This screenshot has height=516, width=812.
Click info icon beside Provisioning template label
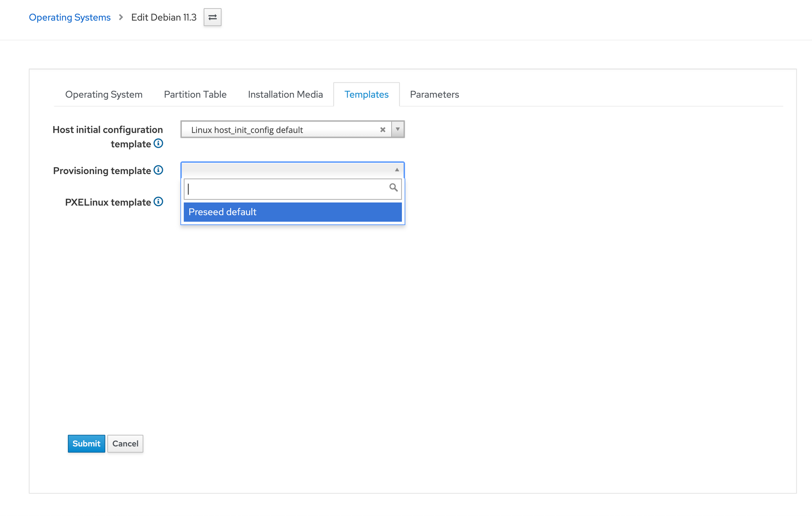tap(158, 170)
